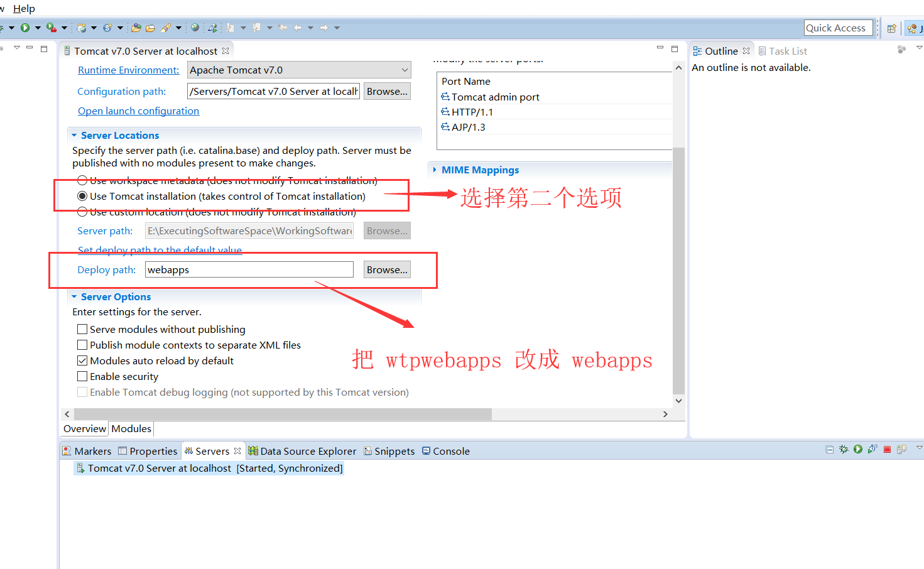The width and height of the screenshot is (924, 569).
Task: Publish the server using the publish icon
Action: pyautogui.click(x=903, y=449)
